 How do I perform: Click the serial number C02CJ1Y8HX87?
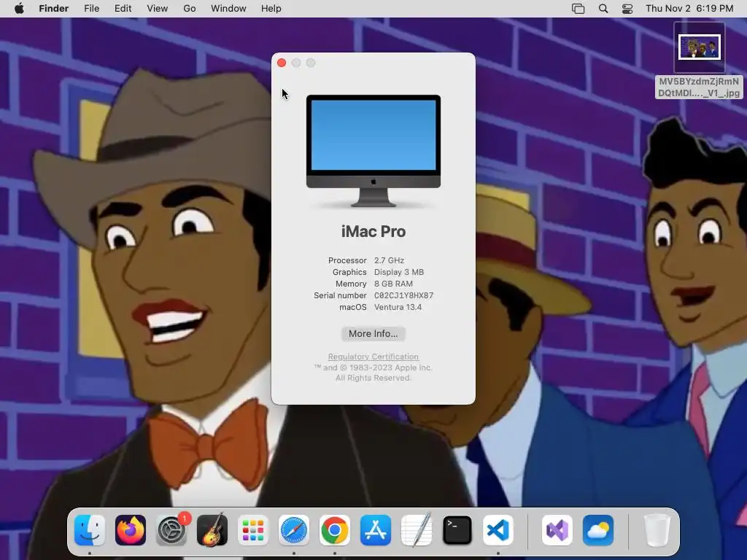[404, 296]
